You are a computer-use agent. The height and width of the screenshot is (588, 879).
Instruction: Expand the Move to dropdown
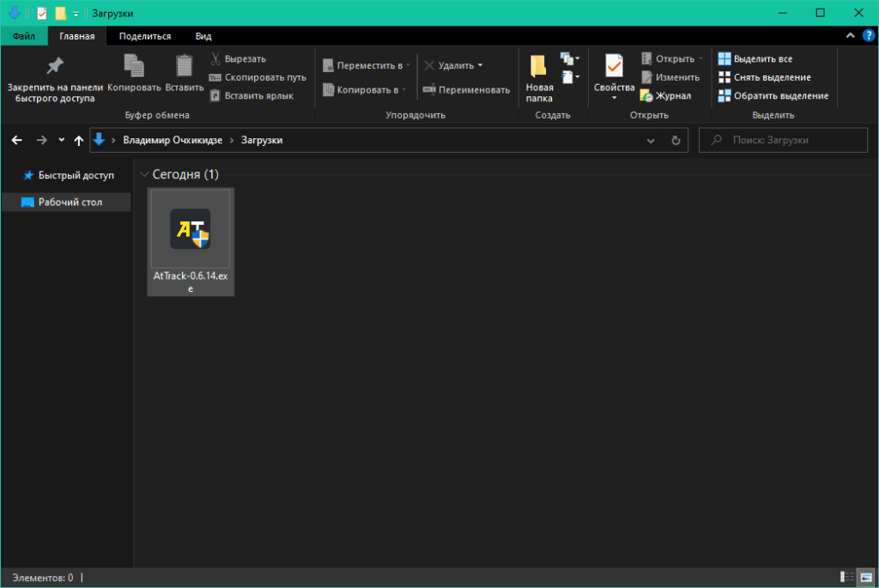click(367, 65)
